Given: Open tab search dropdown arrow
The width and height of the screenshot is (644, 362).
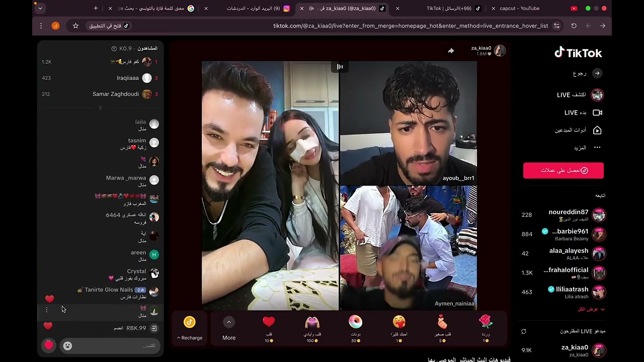Looking at the screenshot, I should pos(40,8).
